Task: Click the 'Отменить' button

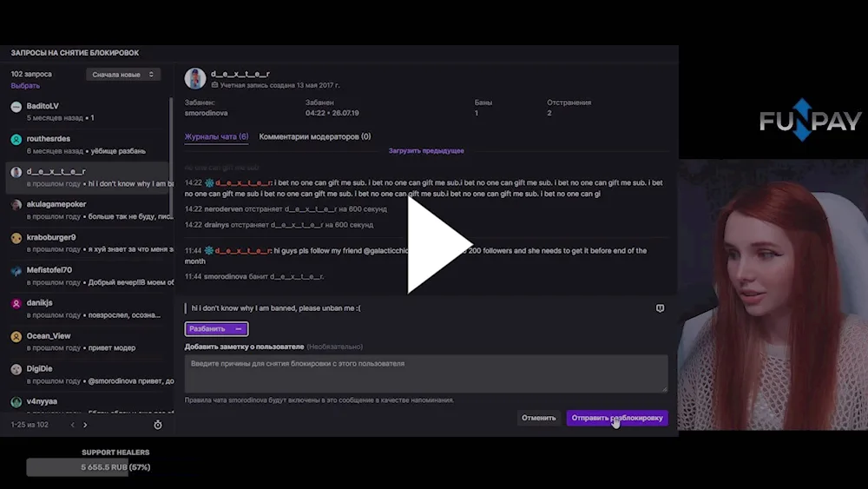Action: tap(539, 418)
